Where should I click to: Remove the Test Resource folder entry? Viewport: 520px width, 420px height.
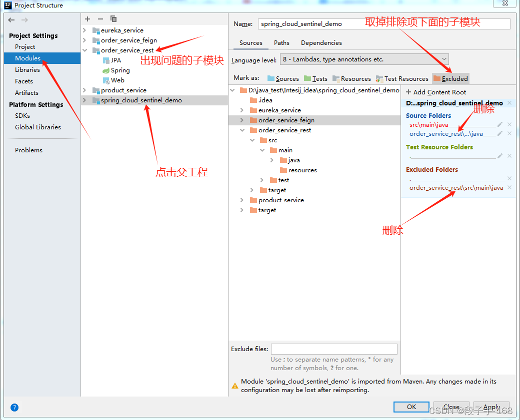pos(509,156)
